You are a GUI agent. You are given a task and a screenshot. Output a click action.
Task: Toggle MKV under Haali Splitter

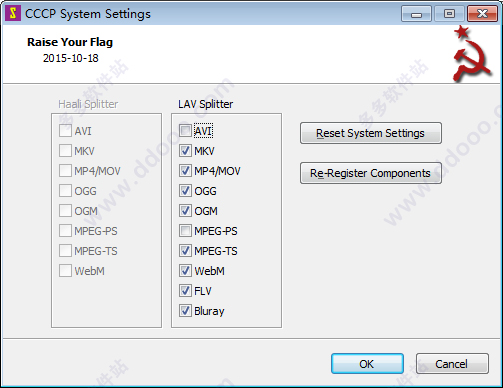click(x=65, y=151)
